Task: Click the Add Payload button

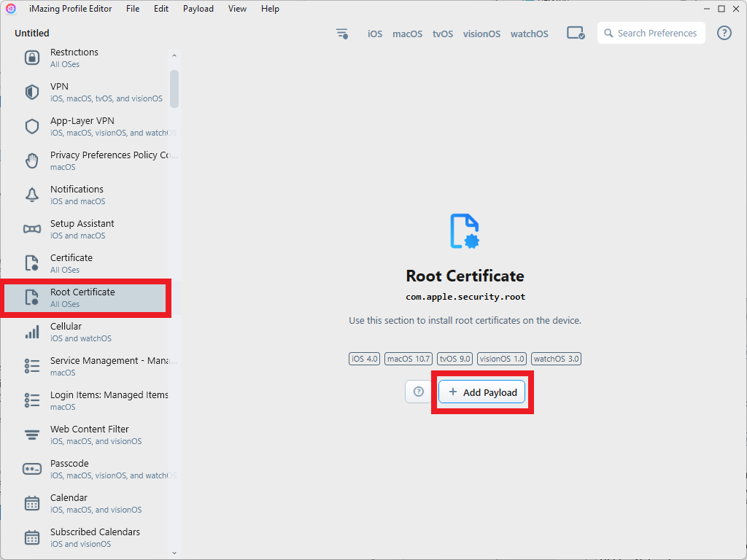Action: 481,392
